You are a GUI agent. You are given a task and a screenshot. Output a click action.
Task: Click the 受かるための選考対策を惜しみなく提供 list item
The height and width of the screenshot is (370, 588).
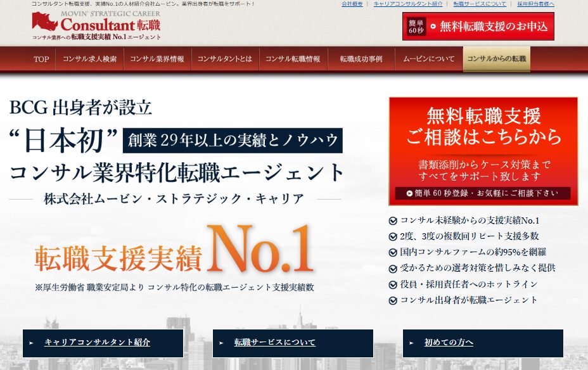[x=472, y=268]
